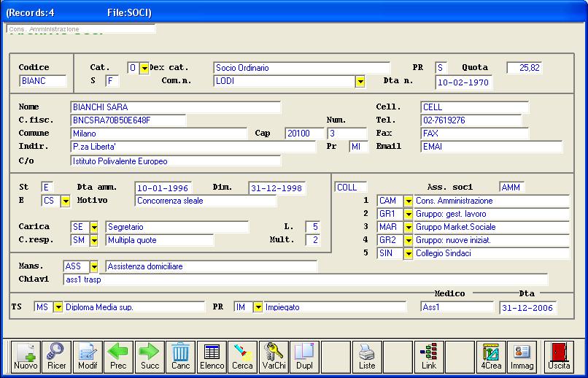This screenshot has width=588, height=378.
Task: Click the Num. field value 3
Action: (347, 134)
